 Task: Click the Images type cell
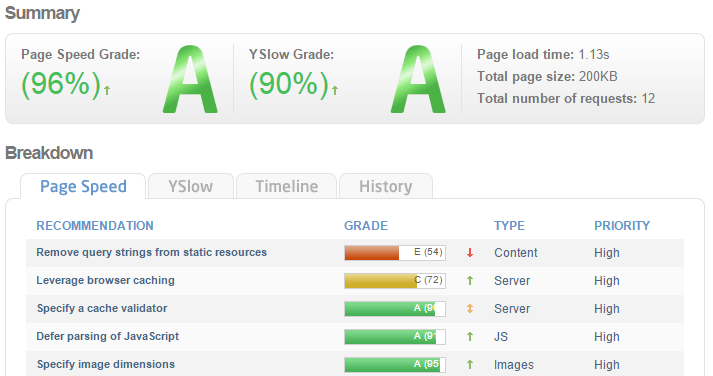click(514, 365)
